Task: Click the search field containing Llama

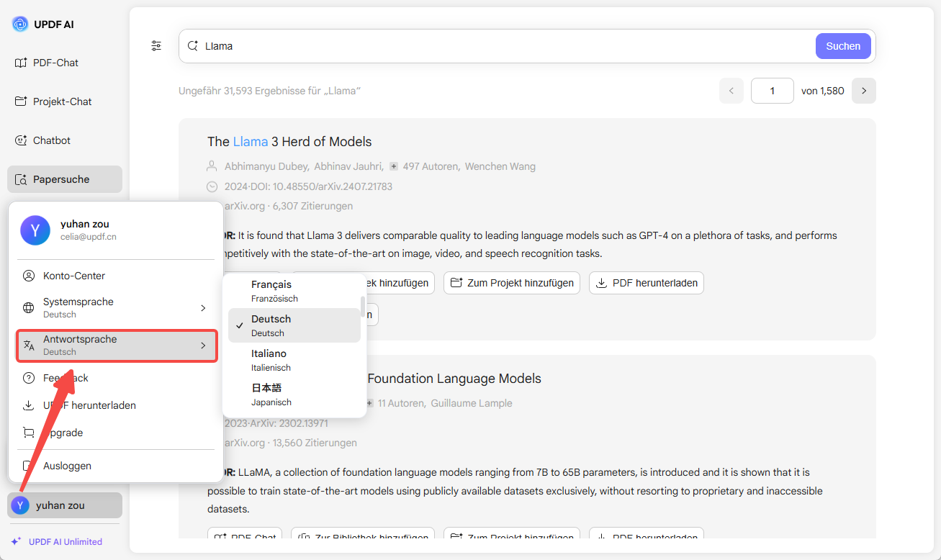Action: click(497, 46)
